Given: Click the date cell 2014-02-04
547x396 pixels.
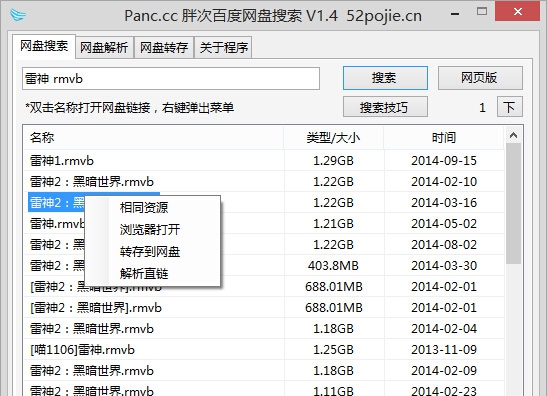Looking at the screenshot, I should (444, 329).
